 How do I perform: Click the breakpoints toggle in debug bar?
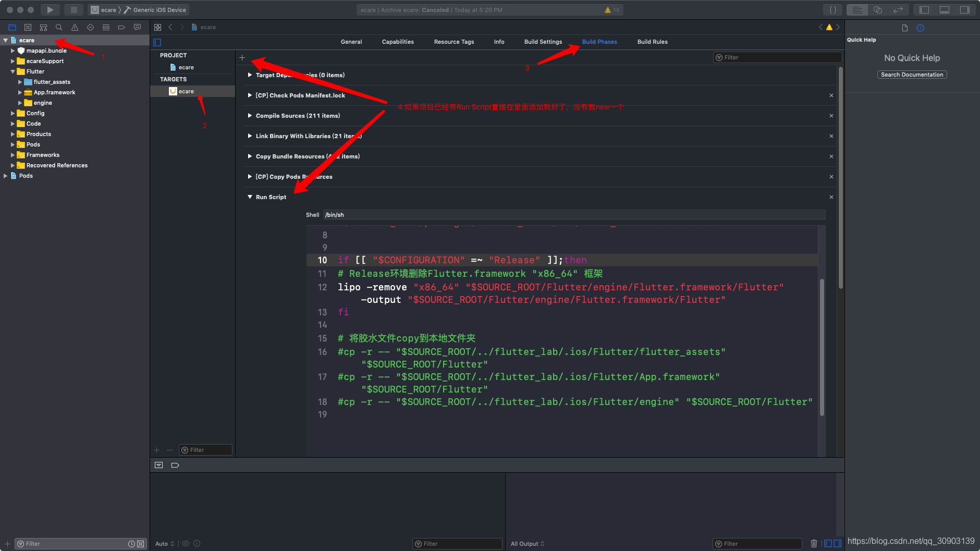tap(175, 465)
